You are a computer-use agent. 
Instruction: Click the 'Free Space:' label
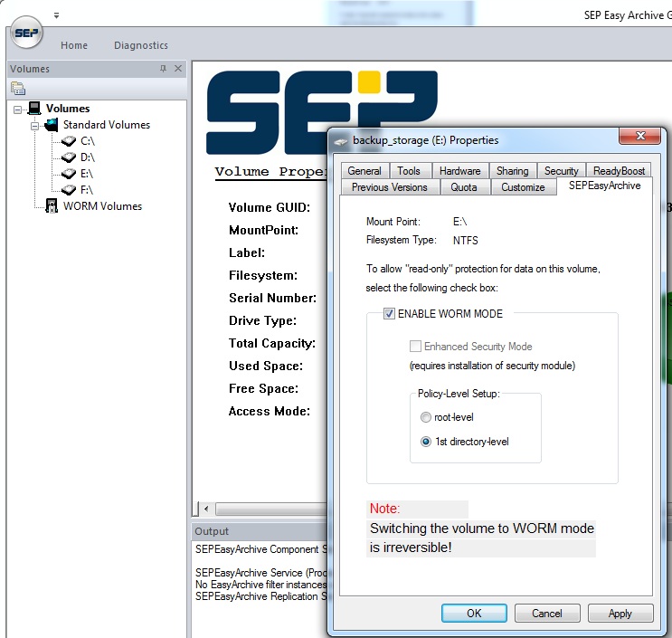pyautogui.click(x=263, y=388)
